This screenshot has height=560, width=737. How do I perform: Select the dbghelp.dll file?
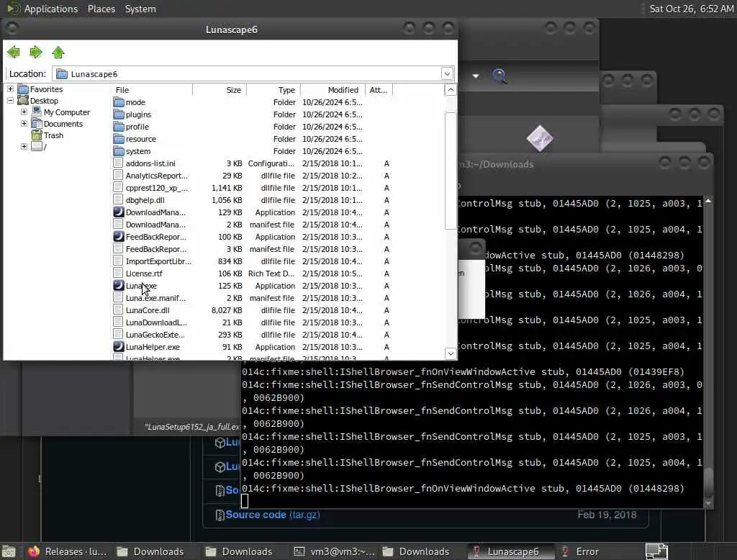[x=145, y=200]
